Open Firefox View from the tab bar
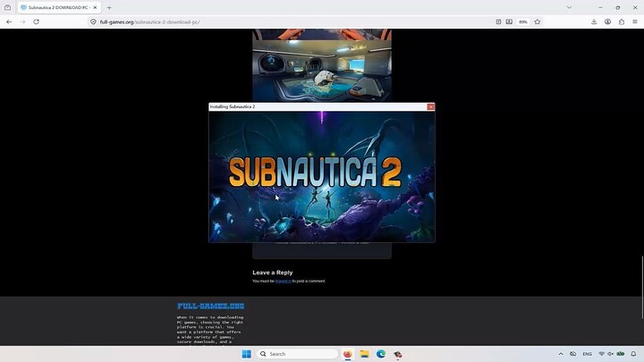 7,7
